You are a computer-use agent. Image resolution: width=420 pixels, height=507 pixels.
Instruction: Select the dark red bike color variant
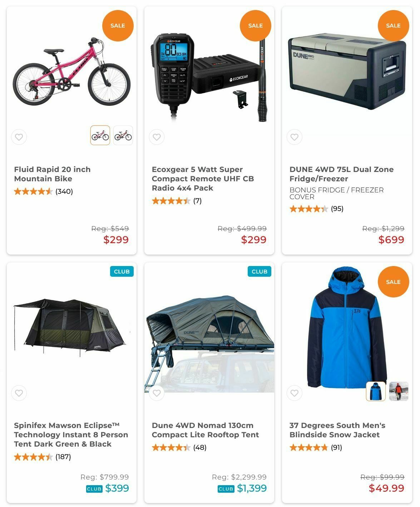(123, 135)
